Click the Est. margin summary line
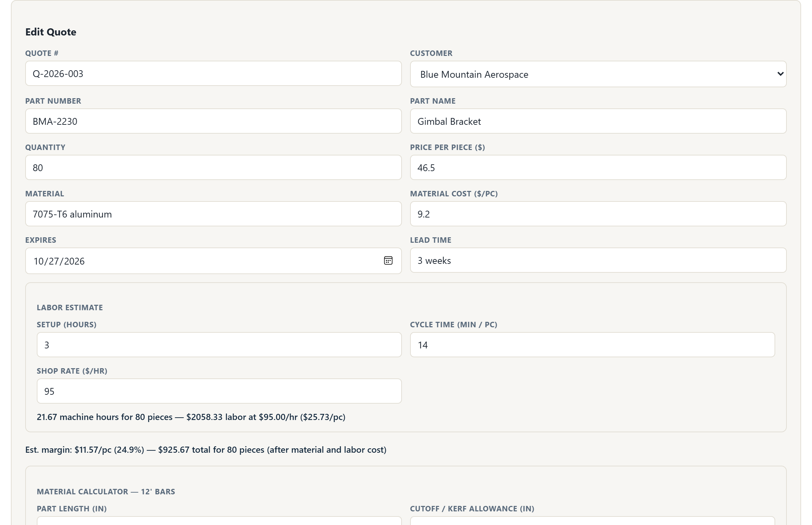812x525 pixels. 206,450
